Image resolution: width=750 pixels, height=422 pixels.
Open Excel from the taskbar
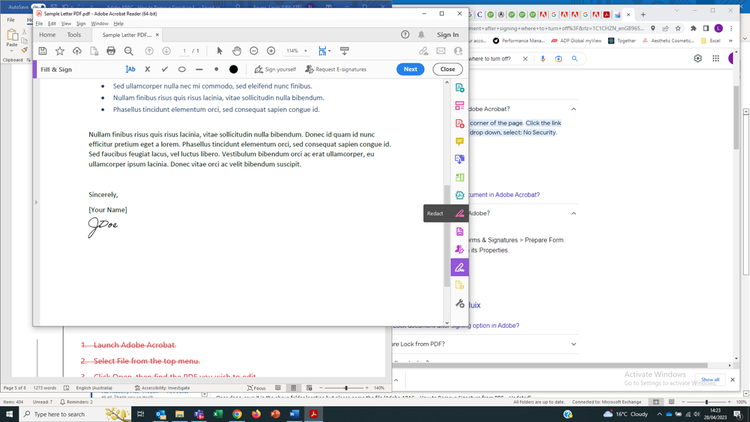tap(218, 414)
